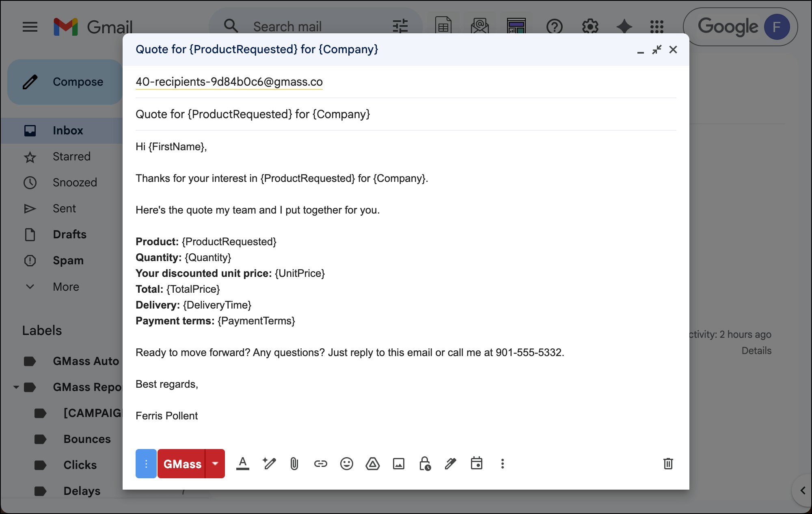Screen dimensions: 812x514
Task: Open text formatting options
Action: [x=243, y=464]
